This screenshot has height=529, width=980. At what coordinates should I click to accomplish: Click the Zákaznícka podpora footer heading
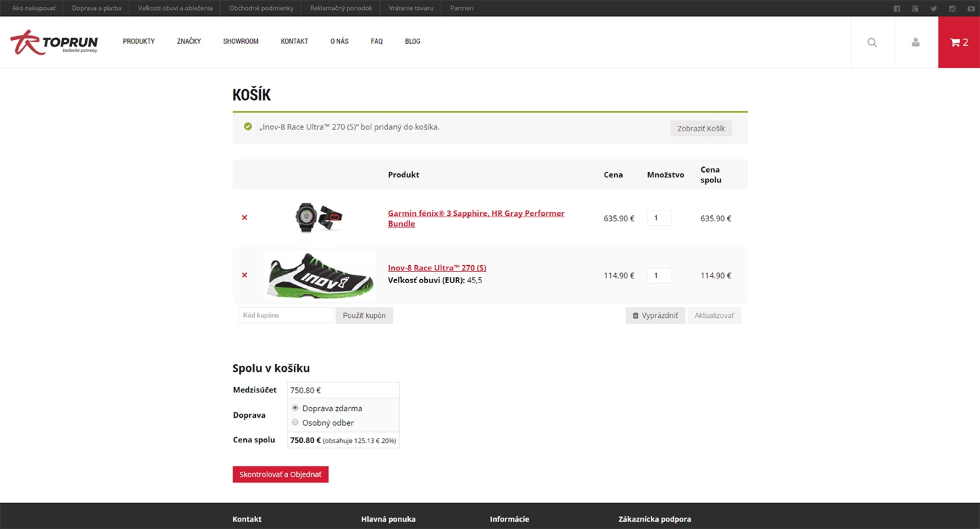(x=655, y=519)
